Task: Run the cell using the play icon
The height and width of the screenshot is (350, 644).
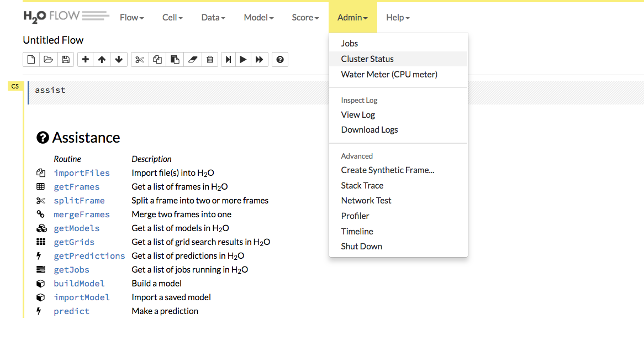Action: pyautogui.click(x=244, y=59)
